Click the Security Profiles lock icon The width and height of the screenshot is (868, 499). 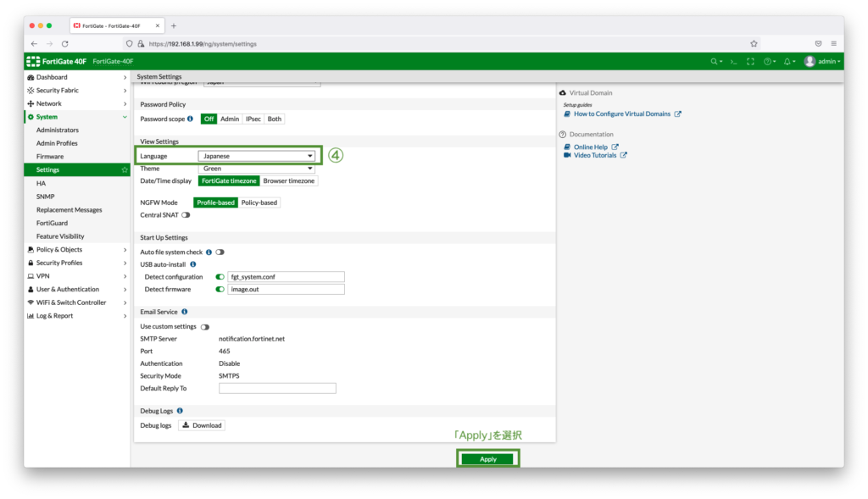coord(31,263)
